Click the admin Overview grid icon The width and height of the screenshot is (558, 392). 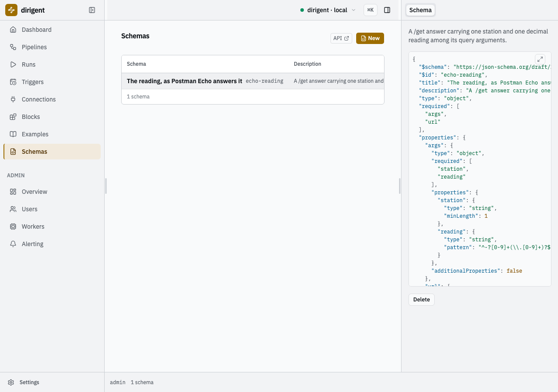(x=13, y=192)
